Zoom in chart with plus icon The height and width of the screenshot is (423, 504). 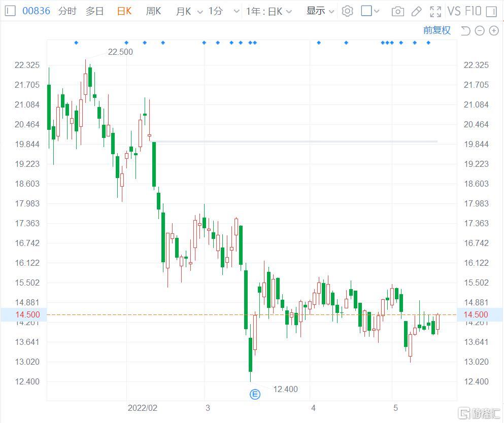tap(494, 31)
